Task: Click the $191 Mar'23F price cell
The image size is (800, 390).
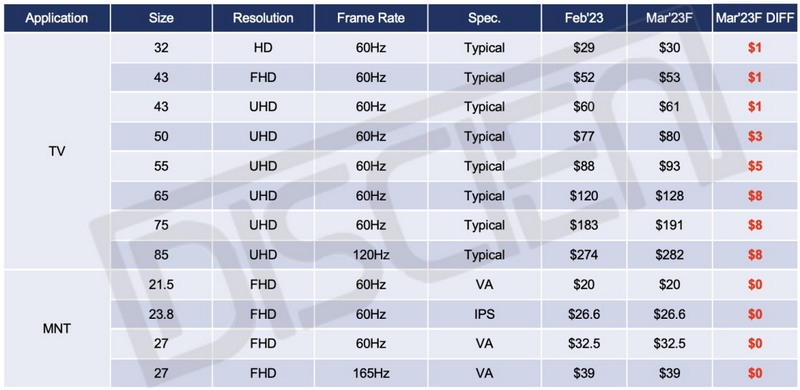Action: pyautogui.click(x=669, y=225)
